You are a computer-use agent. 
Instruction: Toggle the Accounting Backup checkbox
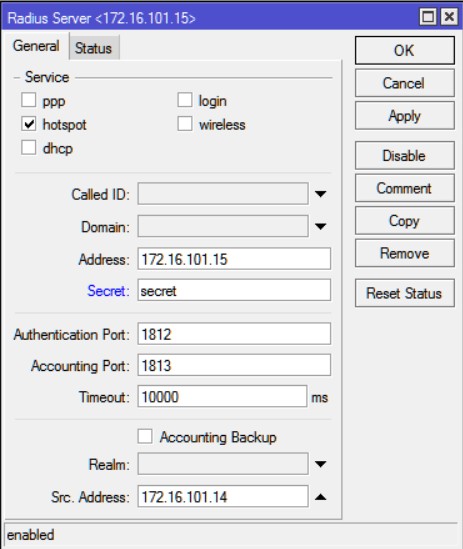pos(145,437)
